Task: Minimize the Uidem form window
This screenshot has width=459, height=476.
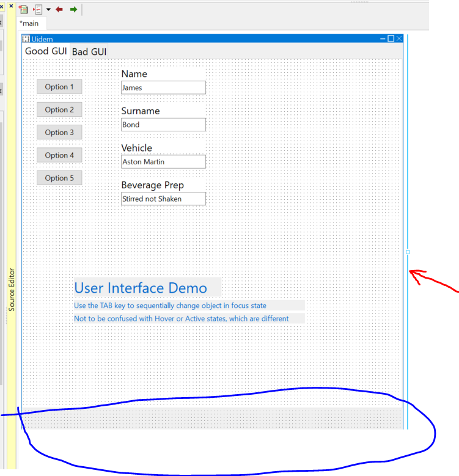Action: tap(383, 38)
